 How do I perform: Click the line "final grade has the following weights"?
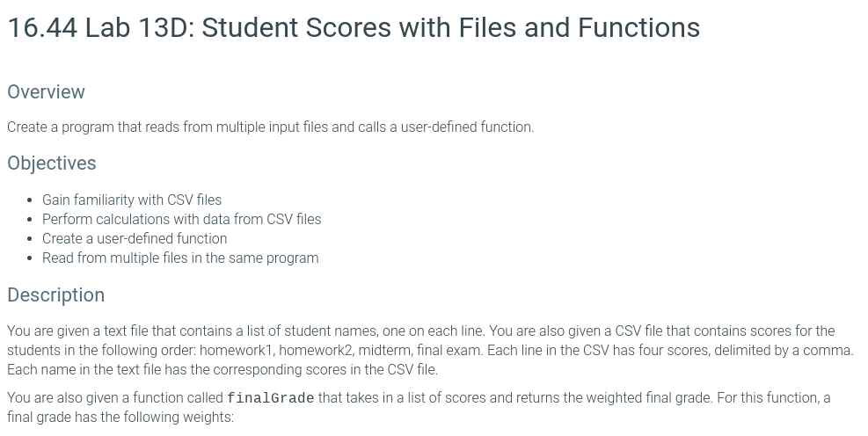[x=120, y=418]
